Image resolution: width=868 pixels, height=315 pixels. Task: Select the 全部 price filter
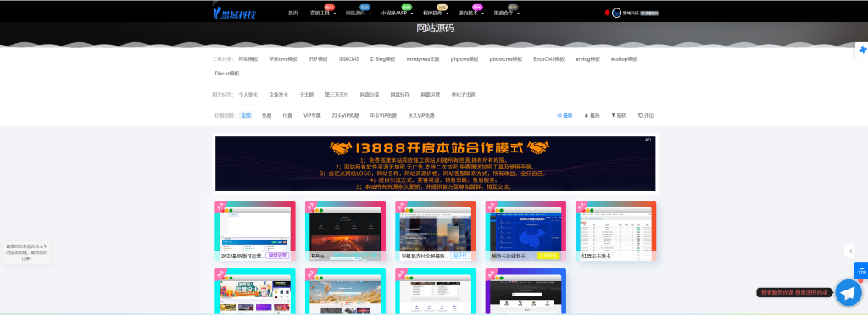point(246,115)
